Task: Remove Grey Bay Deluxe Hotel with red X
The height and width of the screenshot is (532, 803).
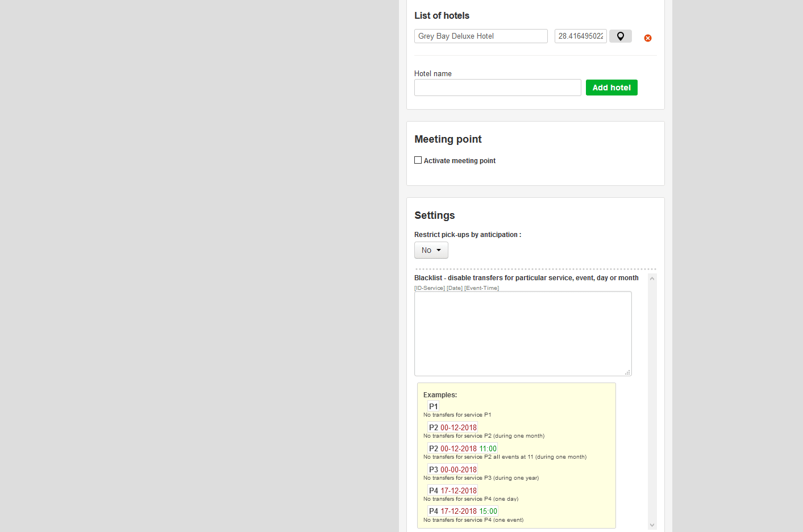Action: click(647, 38)
